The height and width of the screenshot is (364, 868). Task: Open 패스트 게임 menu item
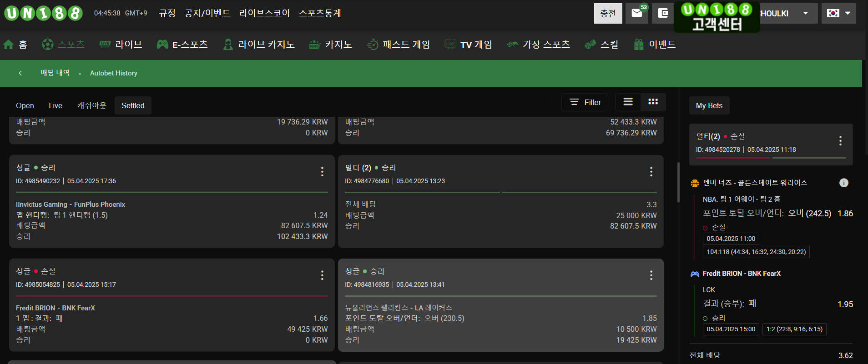[x=406, y=44]
